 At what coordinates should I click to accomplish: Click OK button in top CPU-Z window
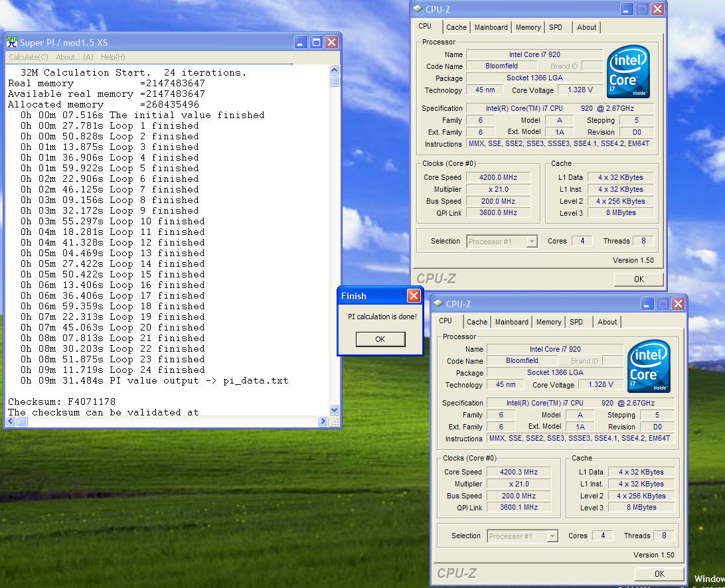(639, 279)
